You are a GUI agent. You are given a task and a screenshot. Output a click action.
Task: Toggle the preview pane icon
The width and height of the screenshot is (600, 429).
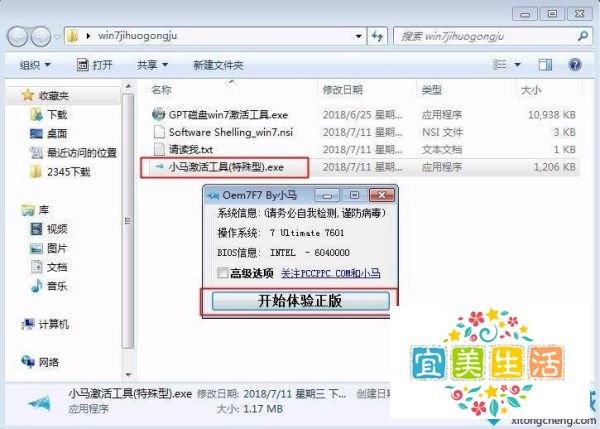click(545, 65)
